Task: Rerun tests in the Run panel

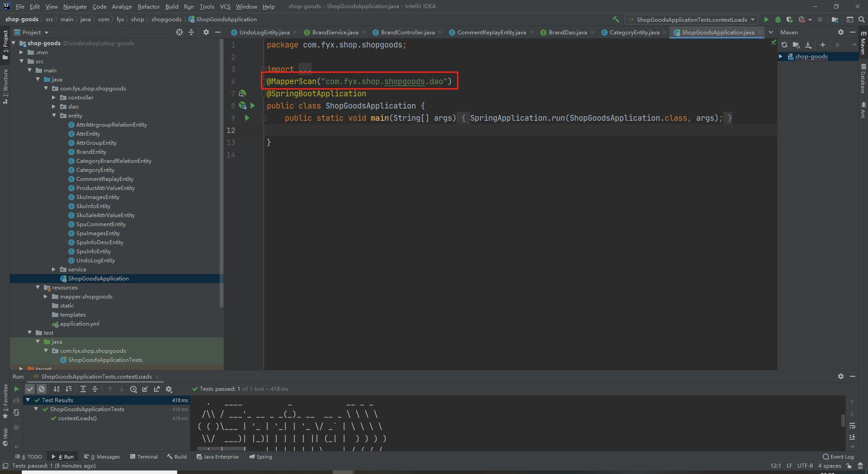Action: click(16, 389)
